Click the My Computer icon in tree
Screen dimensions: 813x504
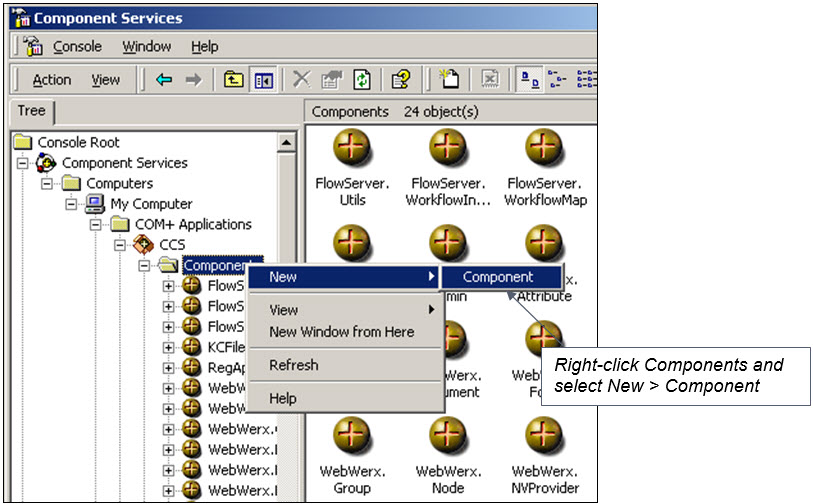[x=95, y=204]
